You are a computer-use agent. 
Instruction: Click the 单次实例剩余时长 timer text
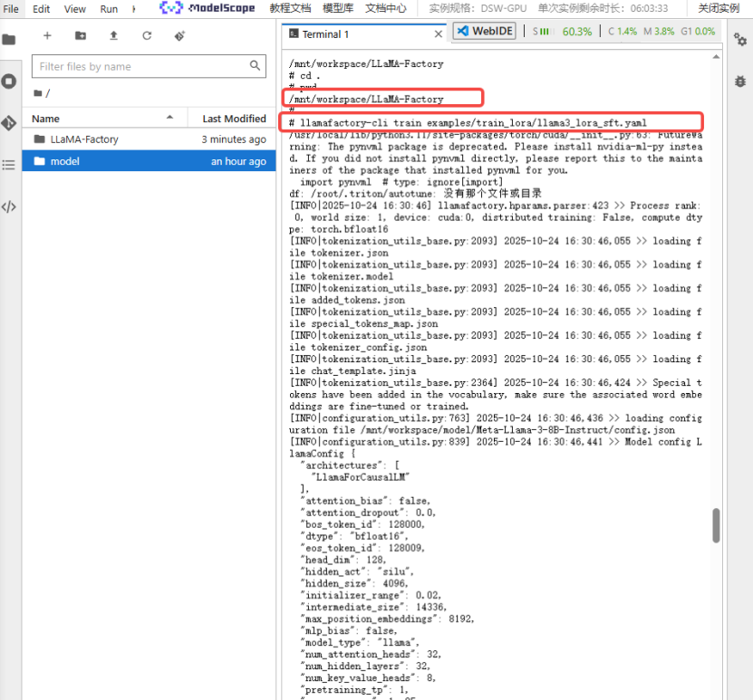click(603, 8)
